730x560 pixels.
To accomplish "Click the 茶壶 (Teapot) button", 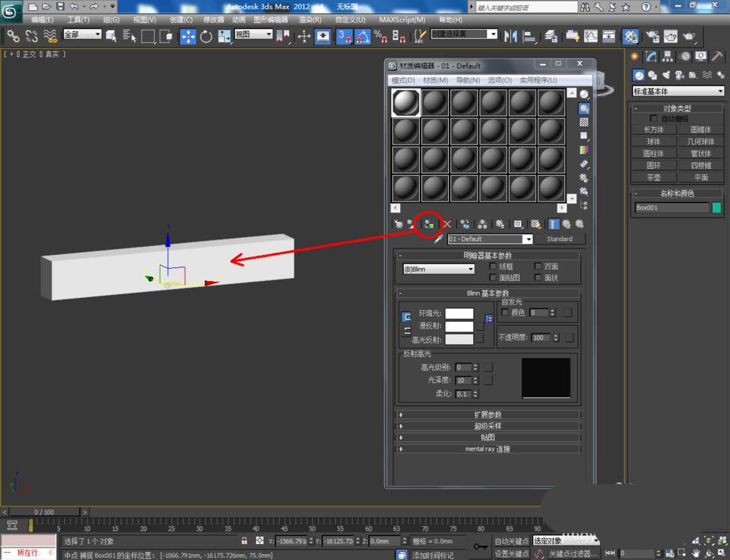I will coord(653,177).
